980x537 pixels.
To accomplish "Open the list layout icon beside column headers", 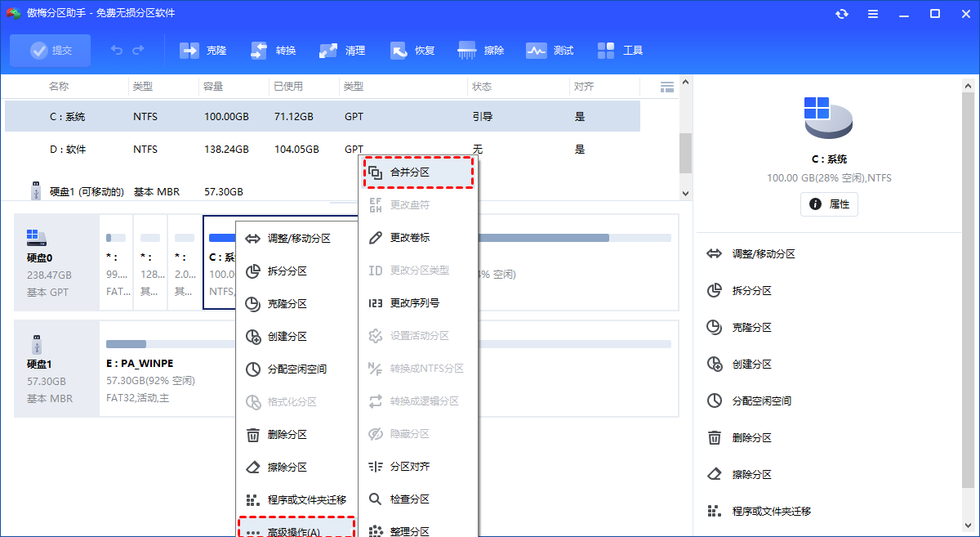I will click(666, 86).
